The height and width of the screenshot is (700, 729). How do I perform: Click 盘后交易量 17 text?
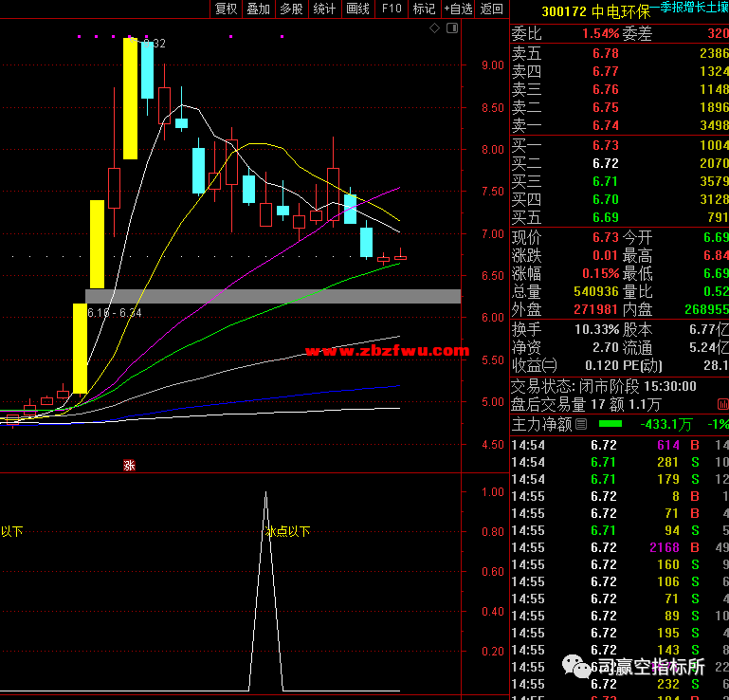click(556, 405)
